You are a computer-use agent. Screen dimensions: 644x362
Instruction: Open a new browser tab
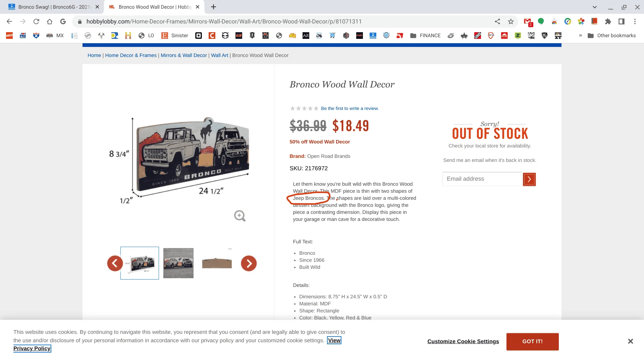(214, 7)
